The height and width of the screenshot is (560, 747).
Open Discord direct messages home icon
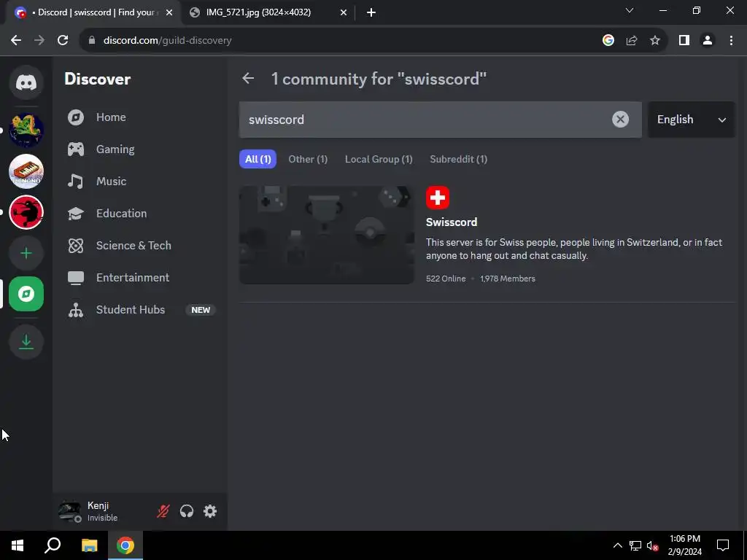pyautogui.click(x=26, y=83)
